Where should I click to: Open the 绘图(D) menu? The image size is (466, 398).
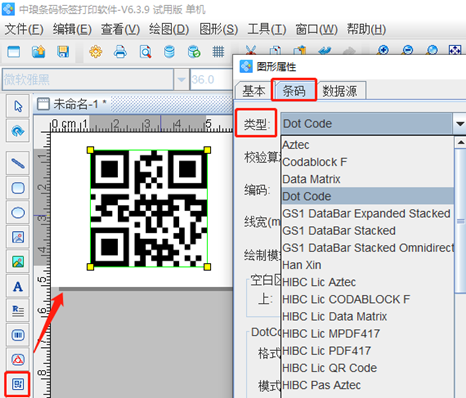pos(169,29)
